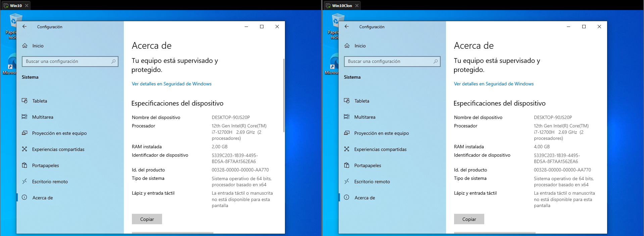The height and width of the screenshot is (236, 644).
Task: Click the Inicio home icon in Win10Clon VM
Action: [x=347, y=46]
